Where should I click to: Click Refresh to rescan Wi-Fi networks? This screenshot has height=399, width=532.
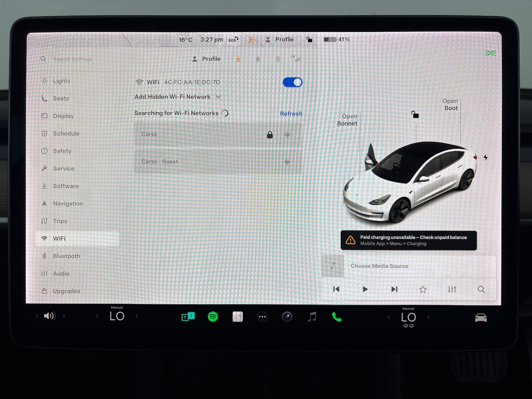coord(291,113)
